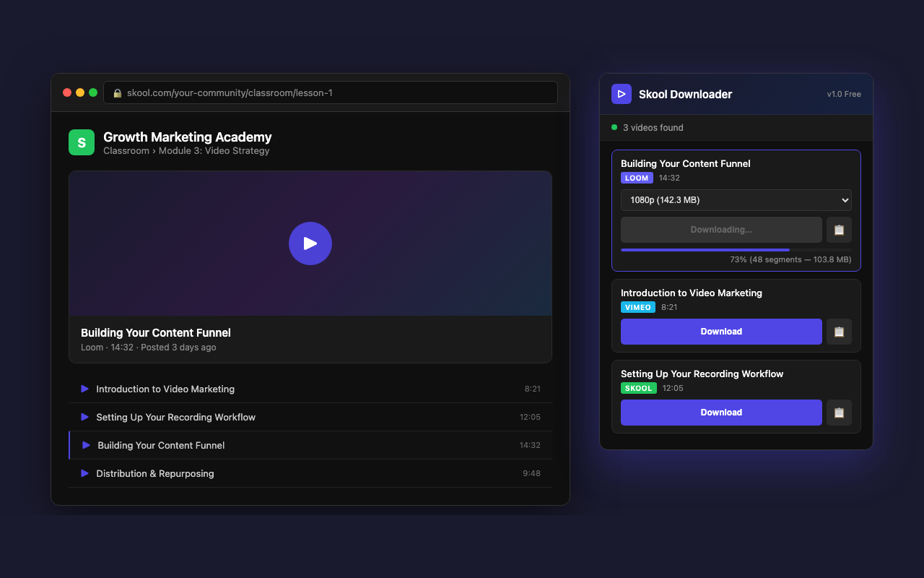Click Introduction to Video Marketing card title
This screenshot has height=578, width=924.
(x=692, y=293)
